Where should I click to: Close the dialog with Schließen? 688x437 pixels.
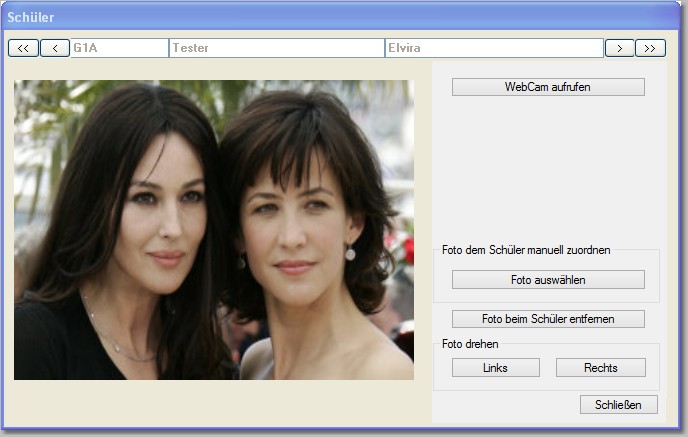(618, 404)
